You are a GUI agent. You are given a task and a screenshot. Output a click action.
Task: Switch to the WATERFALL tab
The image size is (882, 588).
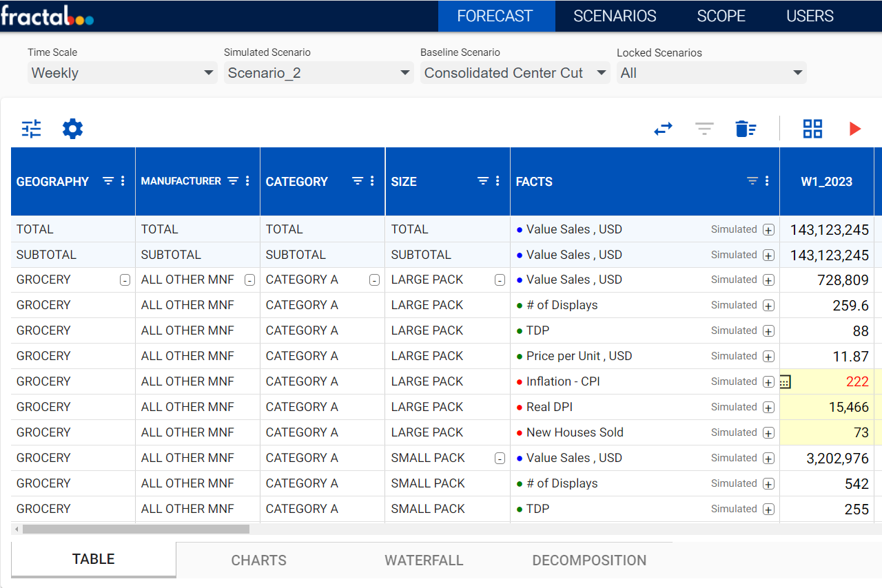pyautogui.click(x=424, y=560)
